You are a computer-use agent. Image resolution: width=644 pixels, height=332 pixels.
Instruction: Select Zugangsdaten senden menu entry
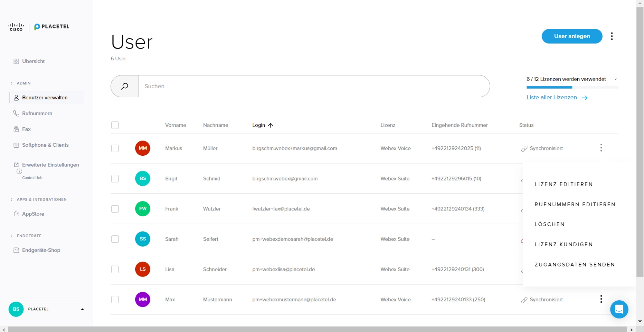[x=575, y=265]
